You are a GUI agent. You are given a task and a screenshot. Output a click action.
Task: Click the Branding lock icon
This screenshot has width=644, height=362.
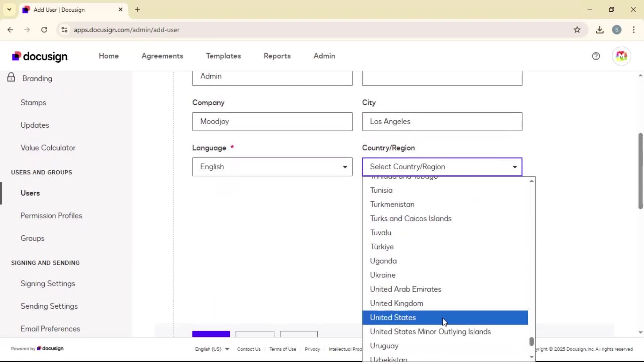(x=11, y=77)
